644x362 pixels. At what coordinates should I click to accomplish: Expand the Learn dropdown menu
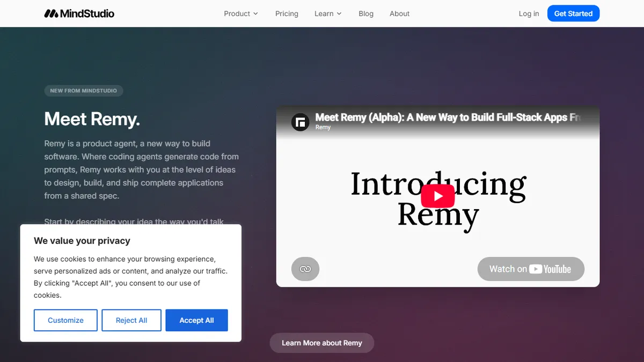click(328, 13)
